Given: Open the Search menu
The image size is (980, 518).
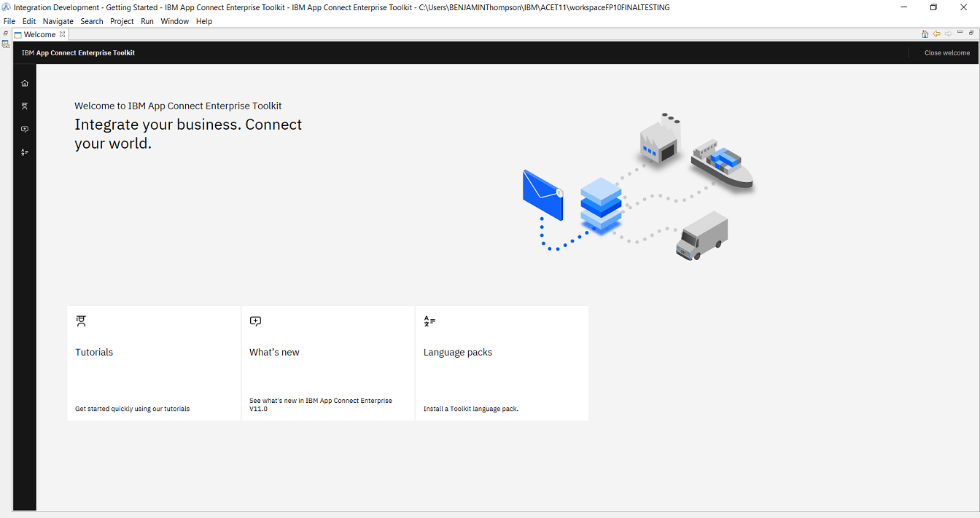Looking at the screenshot, I should pyautogui.click(x=92, y=21).
